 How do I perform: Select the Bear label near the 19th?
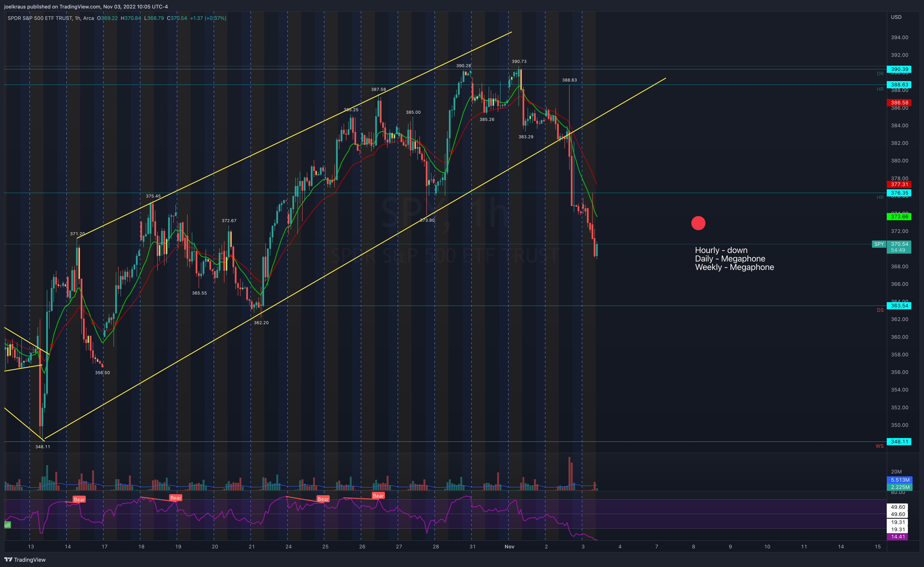click(x=176, y=498)
